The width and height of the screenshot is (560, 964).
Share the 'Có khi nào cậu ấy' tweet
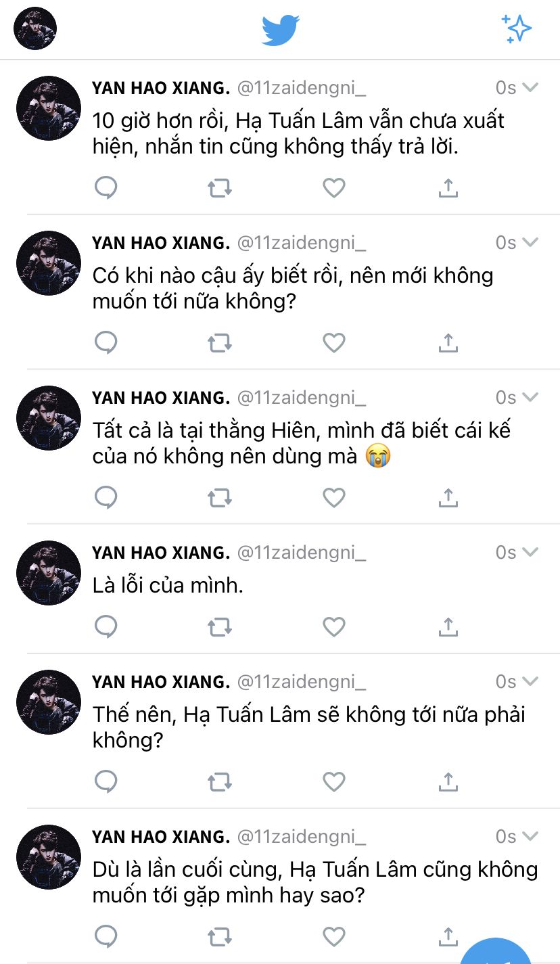448,344
